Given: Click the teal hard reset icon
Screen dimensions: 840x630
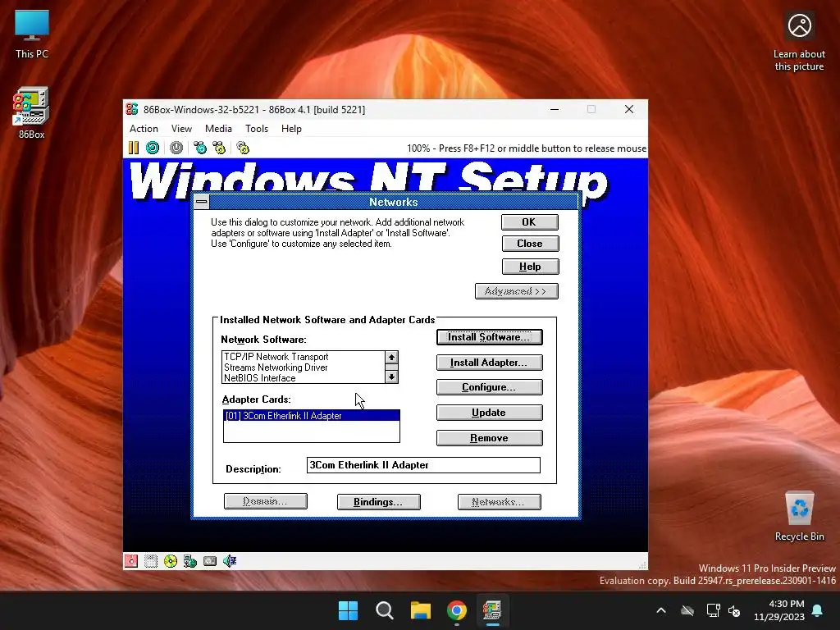Looking at the screenshot, I should click(153, 148).
